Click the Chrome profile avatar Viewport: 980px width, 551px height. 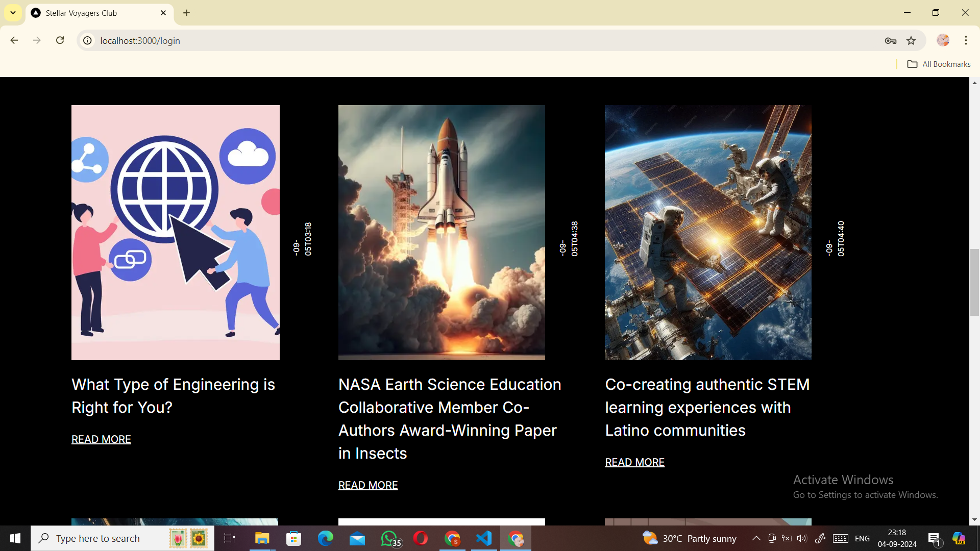click(x=943, y=40)
